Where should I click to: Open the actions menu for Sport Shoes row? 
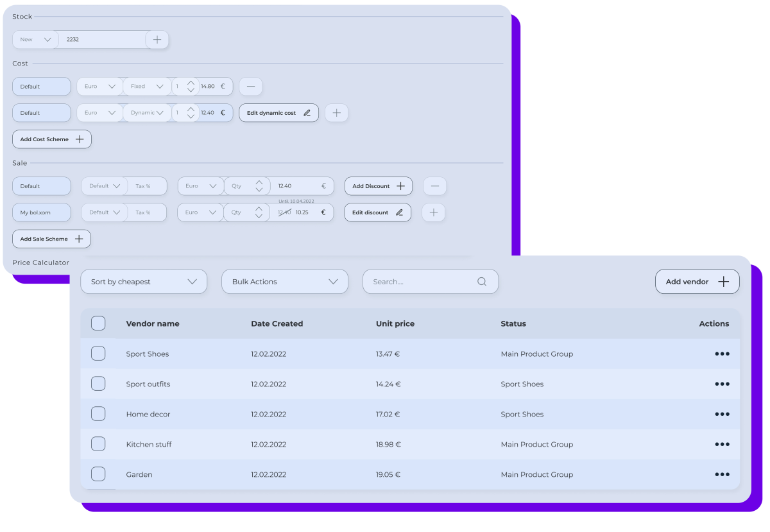click(722, 354)
